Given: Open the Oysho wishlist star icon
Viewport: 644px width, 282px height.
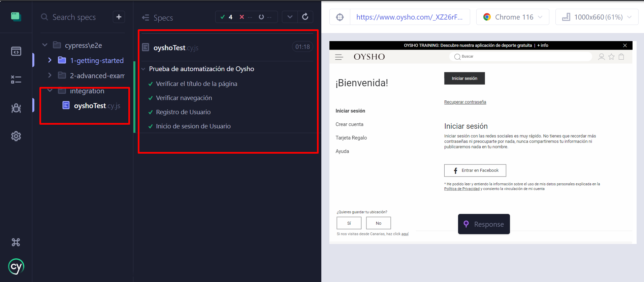Looking at the screenshot, I should (611, 57).
